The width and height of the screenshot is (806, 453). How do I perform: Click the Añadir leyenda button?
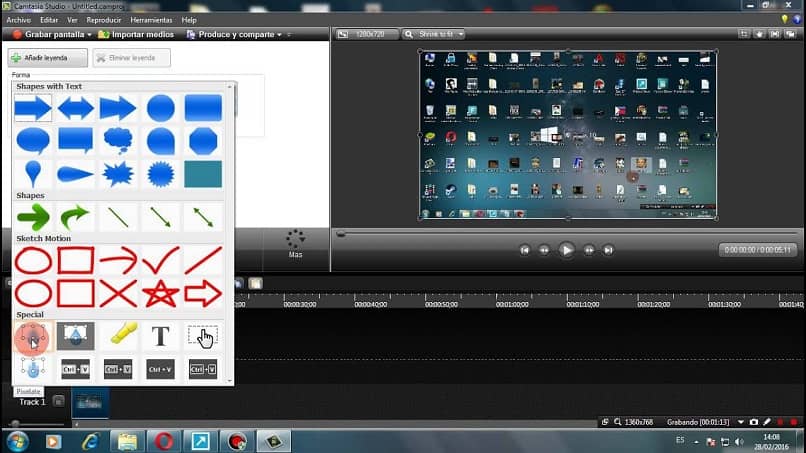tap(47, 58)
